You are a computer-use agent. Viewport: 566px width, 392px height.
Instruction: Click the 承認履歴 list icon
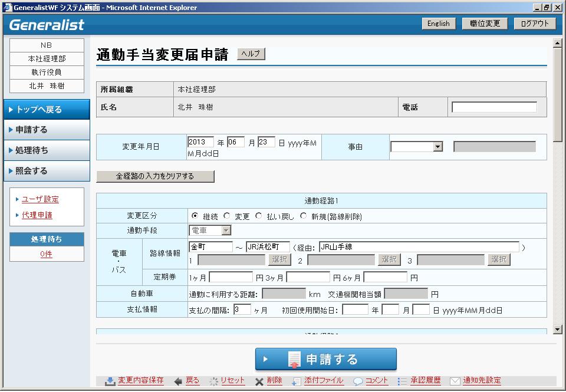(x=402, y=381)
